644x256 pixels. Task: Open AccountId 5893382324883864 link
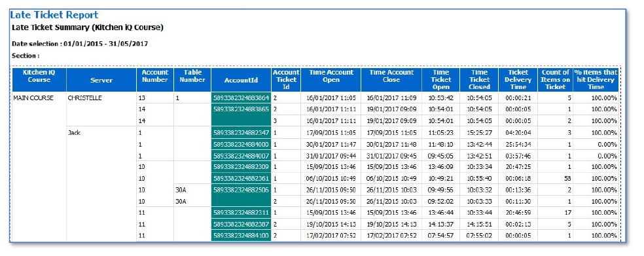[x=241, y=98]
